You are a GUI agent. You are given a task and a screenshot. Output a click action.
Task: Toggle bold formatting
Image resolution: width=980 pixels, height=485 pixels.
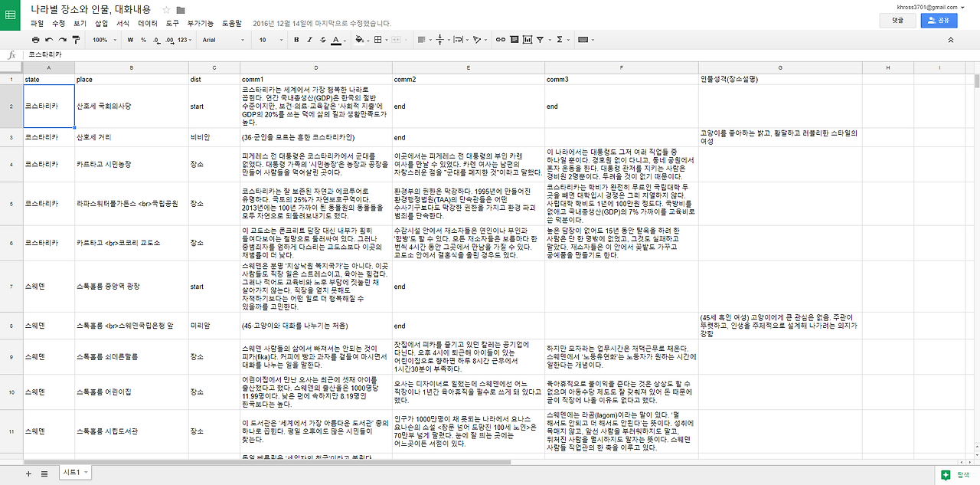point(296,39)
